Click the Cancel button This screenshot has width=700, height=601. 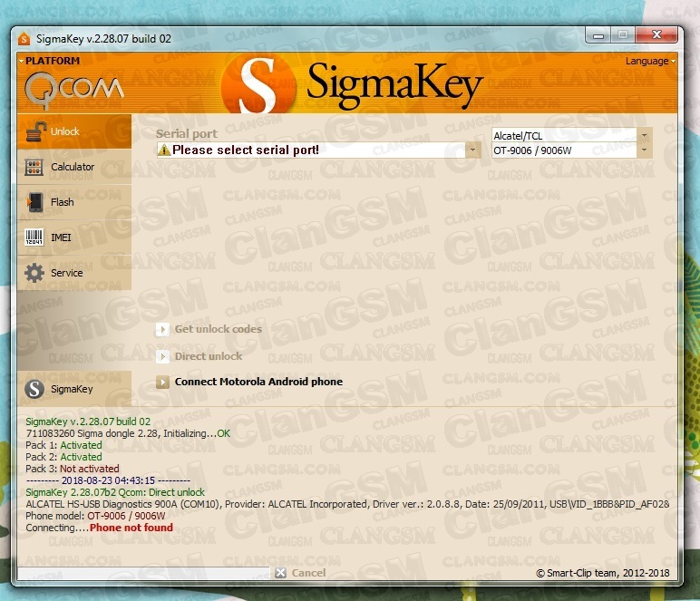[308, 573]
